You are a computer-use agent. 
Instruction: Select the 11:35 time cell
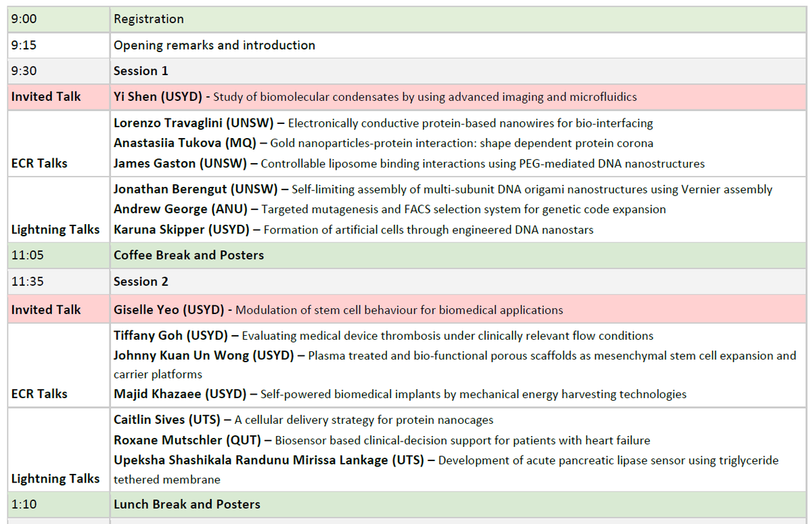[59, 282]
